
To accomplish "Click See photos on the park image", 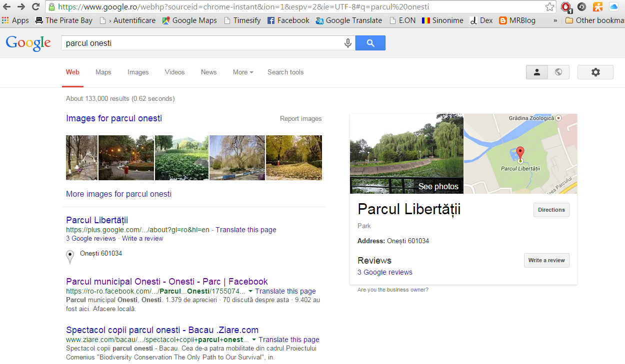I will point(438,187).
